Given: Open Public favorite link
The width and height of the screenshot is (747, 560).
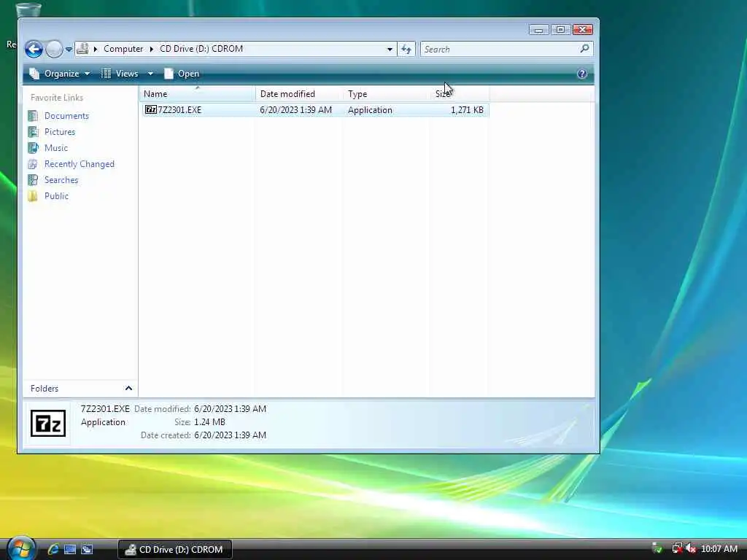Looking at the screenshot, I should coord(56,196).
